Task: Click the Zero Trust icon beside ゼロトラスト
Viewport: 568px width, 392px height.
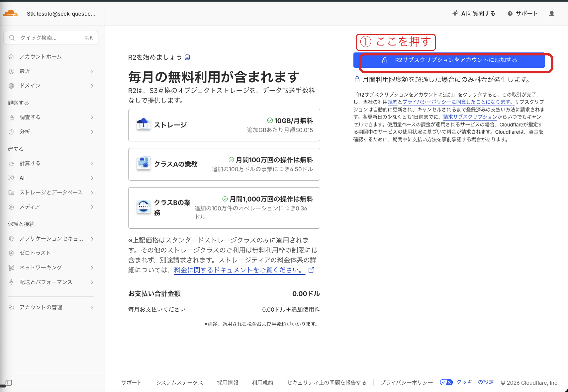Action: pos(11,253)
